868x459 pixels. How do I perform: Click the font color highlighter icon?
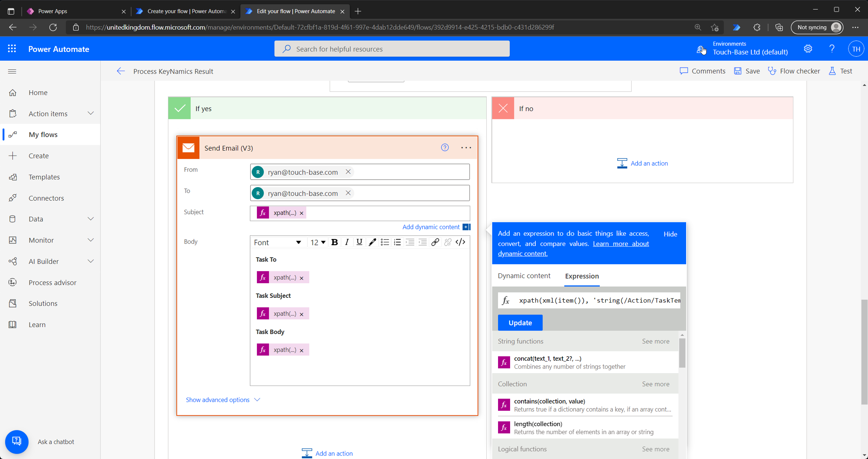(x=372, y=242)
